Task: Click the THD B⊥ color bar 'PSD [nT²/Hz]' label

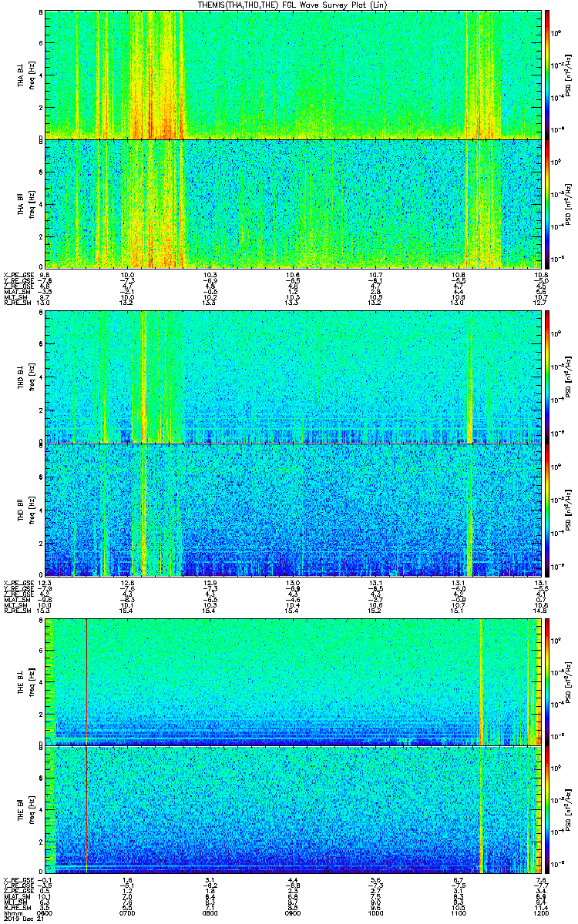Action: coord(568,377)
